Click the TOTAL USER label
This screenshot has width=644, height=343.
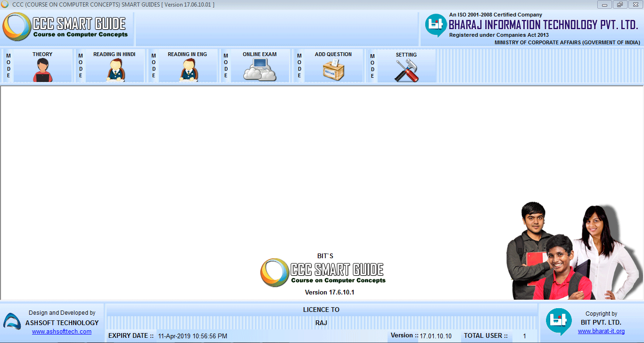click(486, 335)
